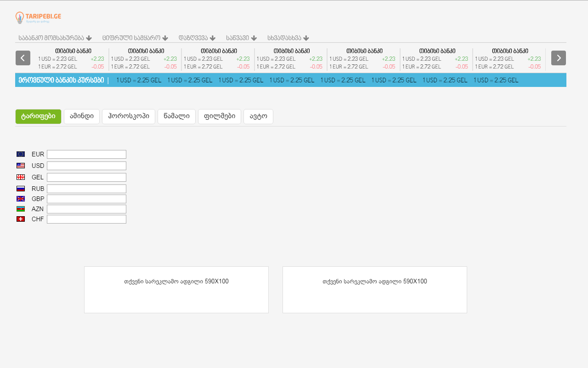Click the CHF amount input box
588x368 pixels.
(x=86, y=219)
